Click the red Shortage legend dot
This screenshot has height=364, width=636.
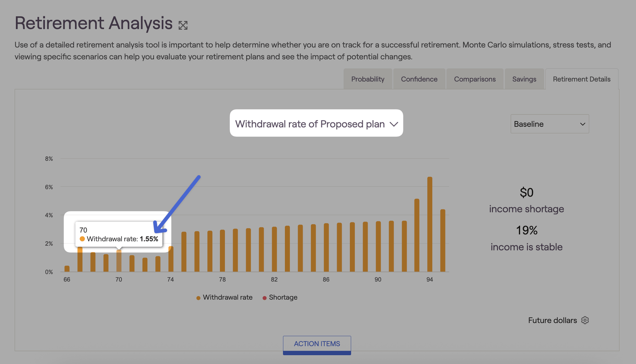264,298
